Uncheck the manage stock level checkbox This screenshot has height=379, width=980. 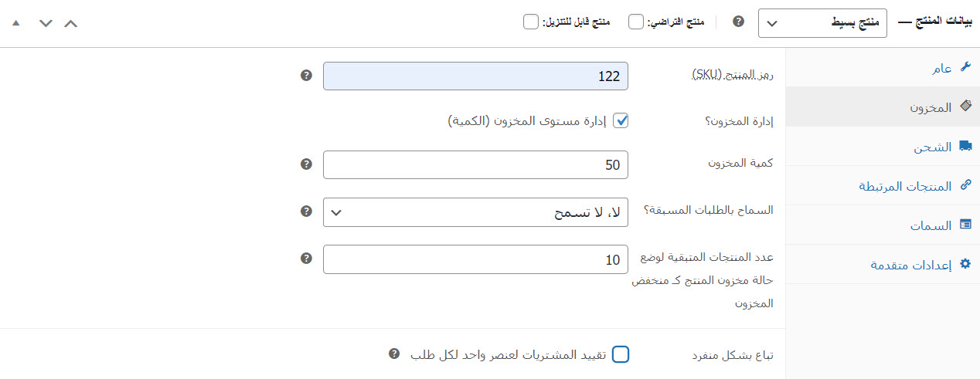621,120
